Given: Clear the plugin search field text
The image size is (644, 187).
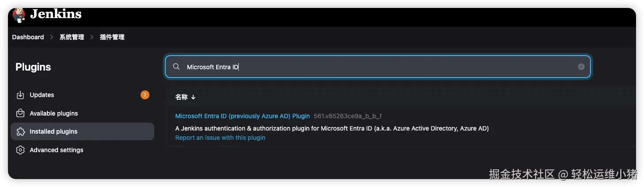Looking at the screenshot, I should [581, 67].
